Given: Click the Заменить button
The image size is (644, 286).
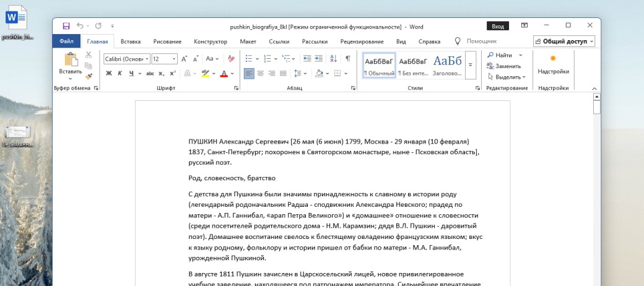Looking at the screenshot, I should coord(504,66).
